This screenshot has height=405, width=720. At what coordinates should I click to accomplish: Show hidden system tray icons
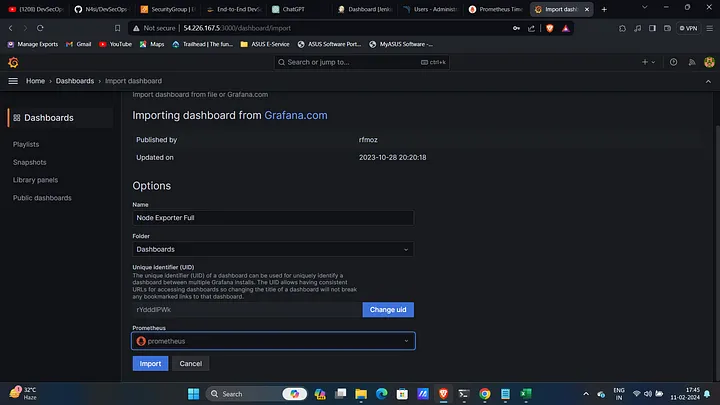[x=586, y=394]
